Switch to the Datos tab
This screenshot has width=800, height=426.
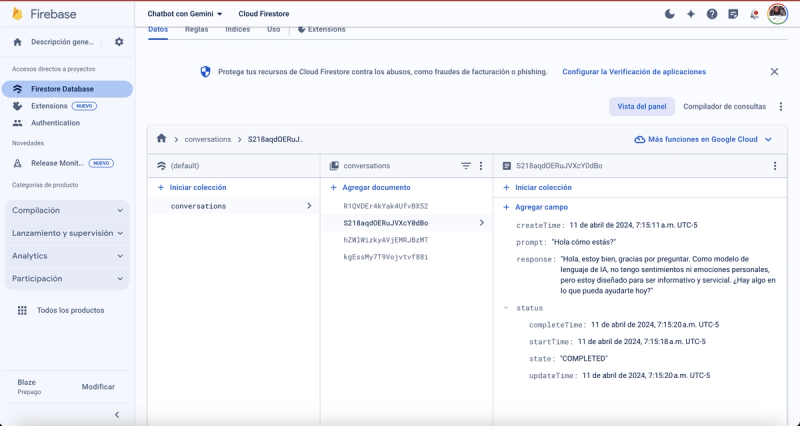(158, 30)
